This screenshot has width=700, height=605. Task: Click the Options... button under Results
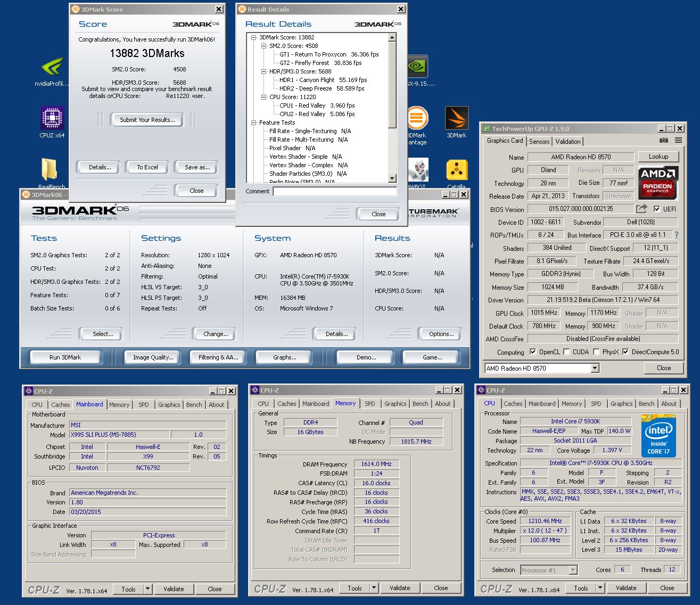[x=441, y=334]
